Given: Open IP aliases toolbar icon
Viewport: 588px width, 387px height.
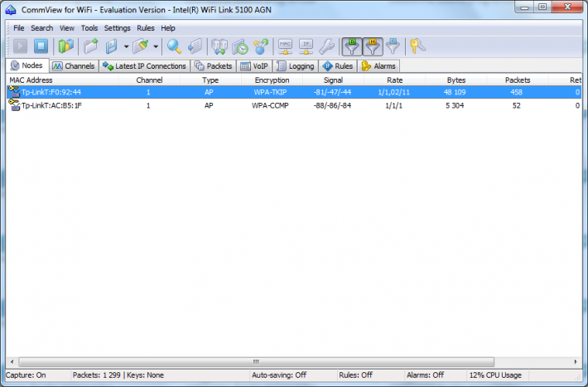Looking at the screenshot, I should click(x=306, y=46).
